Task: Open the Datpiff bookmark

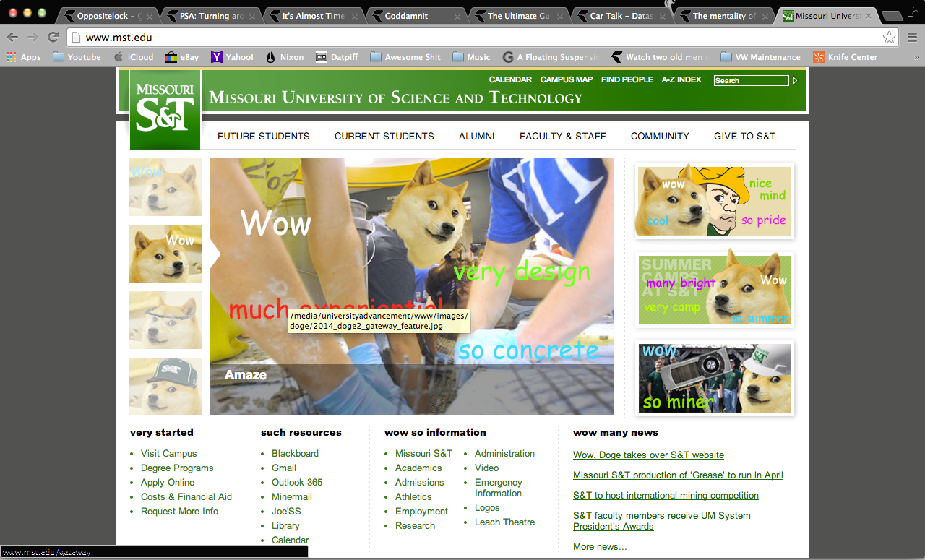Action: (337, 57)
